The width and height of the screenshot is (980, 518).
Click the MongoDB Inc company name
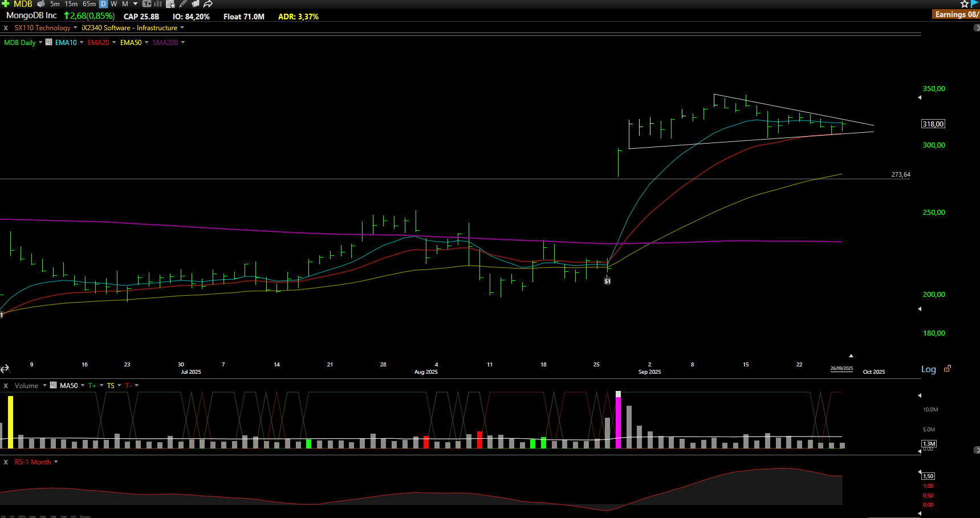pos(31,15)
